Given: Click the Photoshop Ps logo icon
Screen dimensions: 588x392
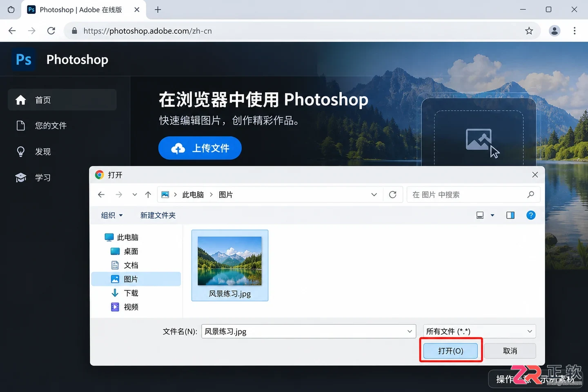Looking at the screenshot, I should pyautogui.click(x=24, y=60).
